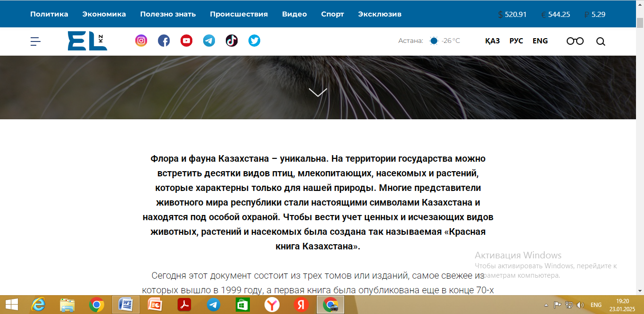Open the Полезно знать section
This screenshot has height=314, width=644.
(168, 14)
